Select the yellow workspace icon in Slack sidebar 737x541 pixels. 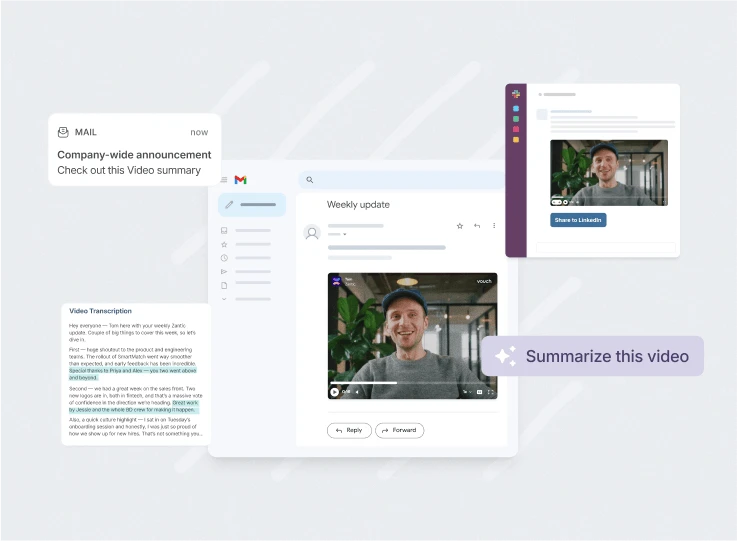coord(516,140)
